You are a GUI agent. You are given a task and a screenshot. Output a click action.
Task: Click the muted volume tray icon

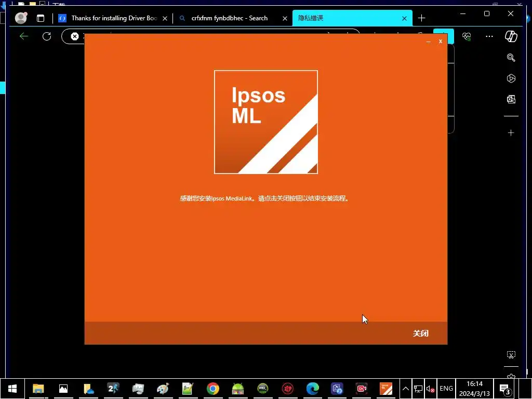(430, 389)
